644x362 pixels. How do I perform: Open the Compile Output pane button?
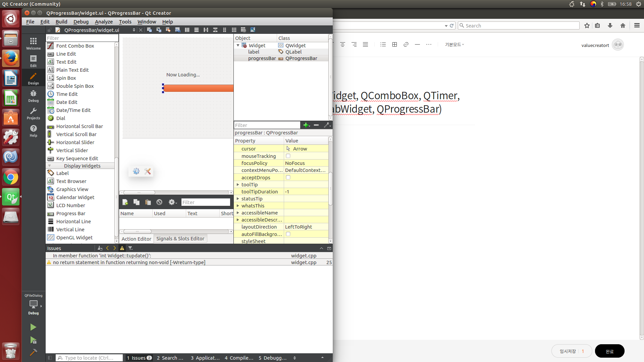239,358
